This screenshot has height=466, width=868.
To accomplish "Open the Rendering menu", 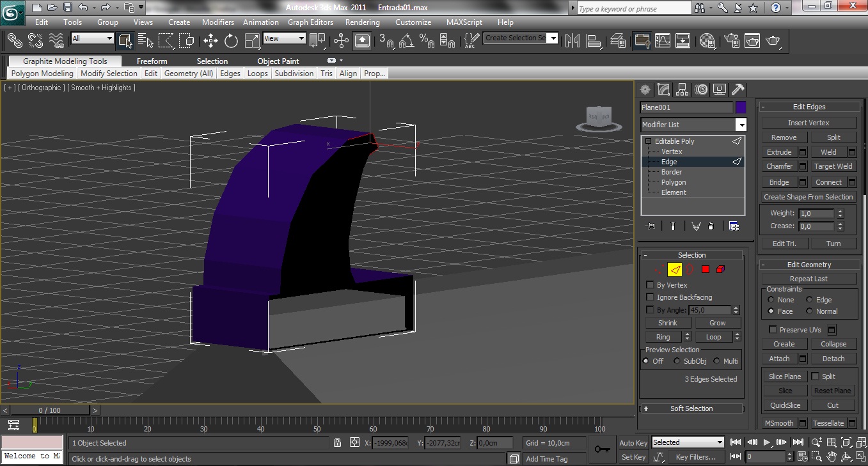I will pos(362,22).
